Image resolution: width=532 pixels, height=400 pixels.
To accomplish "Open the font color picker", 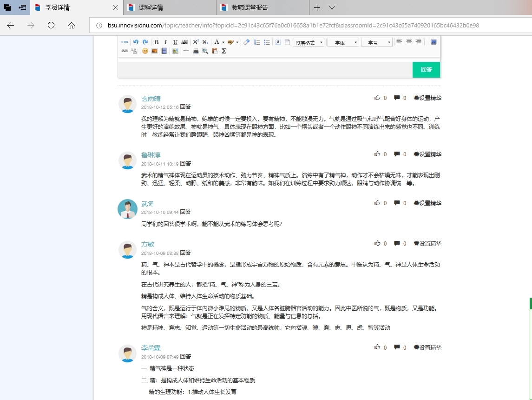I will [x=218, y=42].
